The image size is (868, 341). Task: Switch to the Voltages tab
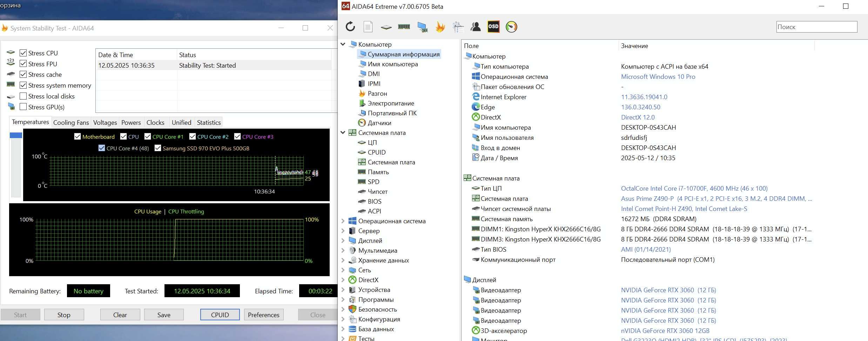point(105,123)
